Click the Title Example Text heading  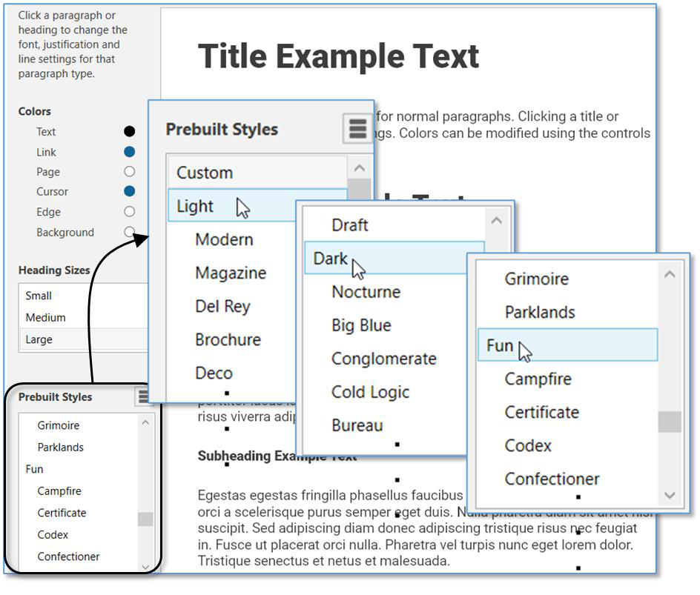click(x=339, y=56)
